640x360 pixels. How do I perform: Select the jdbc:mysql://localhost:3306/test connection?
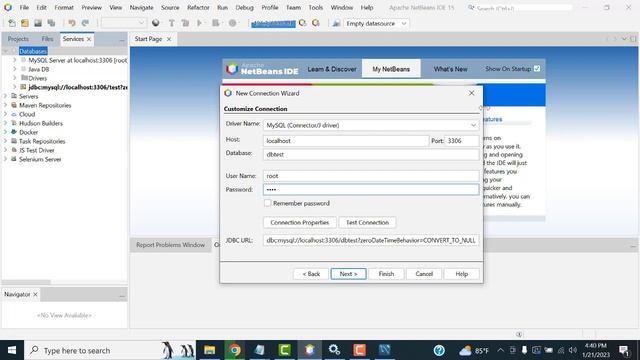pyautogui.click(x=78, y=87)
